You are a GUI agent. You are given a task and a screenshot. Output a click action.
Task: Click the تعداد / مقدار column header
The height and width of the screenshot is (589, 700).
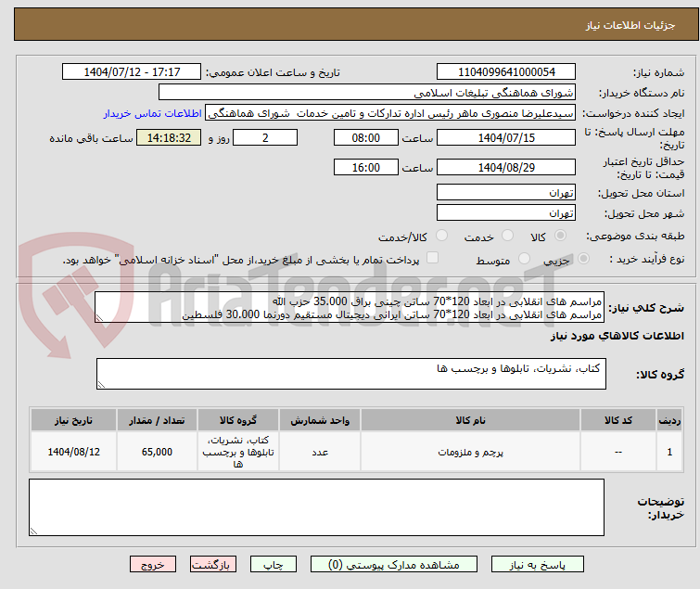[x=157, y=420]
